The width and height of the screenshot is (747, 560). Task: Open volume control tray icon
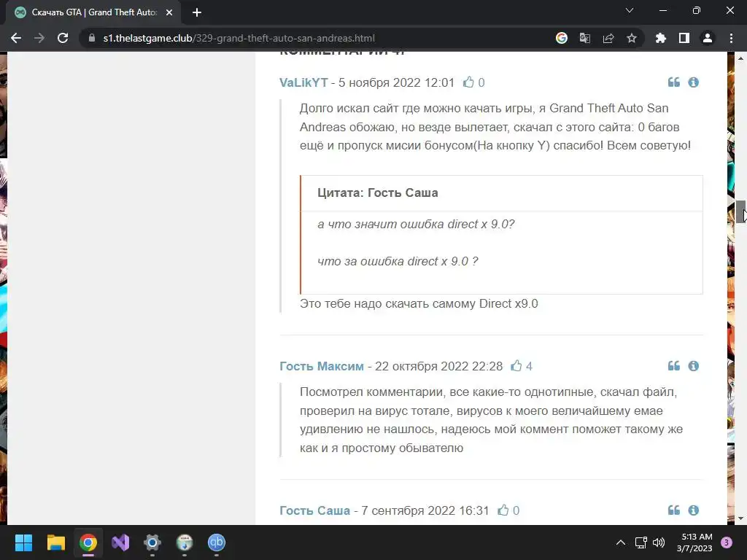click(659, 542)
